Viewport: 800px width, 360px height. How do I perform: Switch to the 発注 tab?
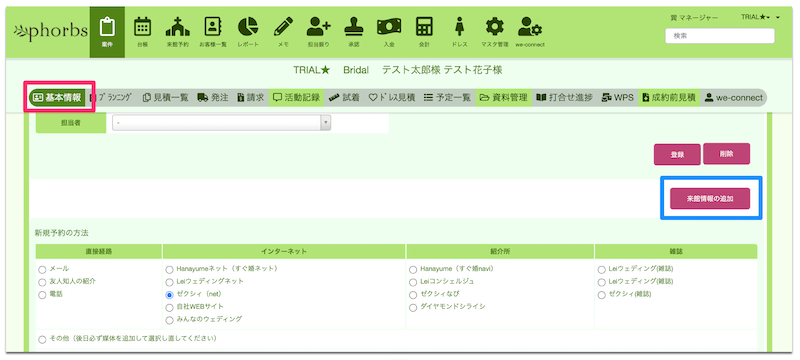point(213,97)
